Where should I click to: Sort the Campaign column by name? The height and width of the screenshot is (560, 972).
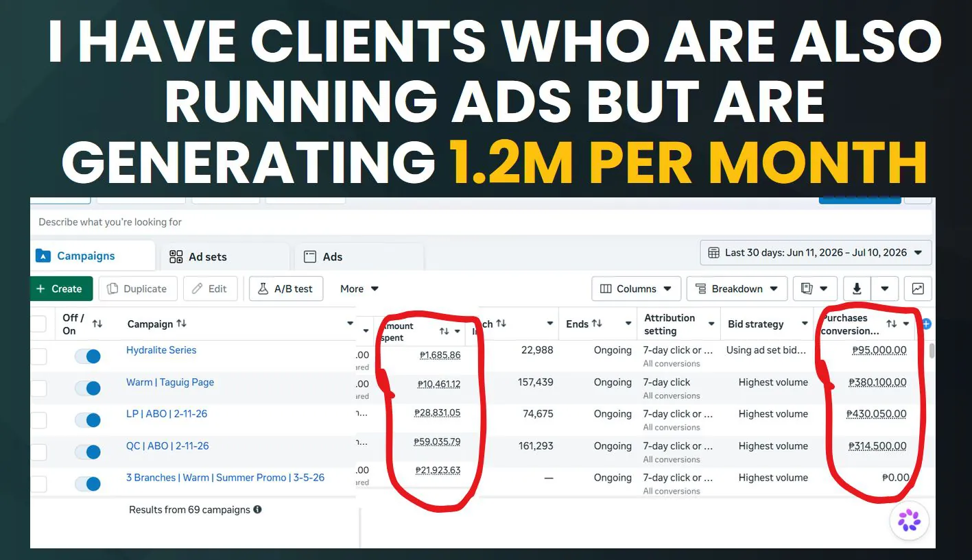[x=181, y=324]
